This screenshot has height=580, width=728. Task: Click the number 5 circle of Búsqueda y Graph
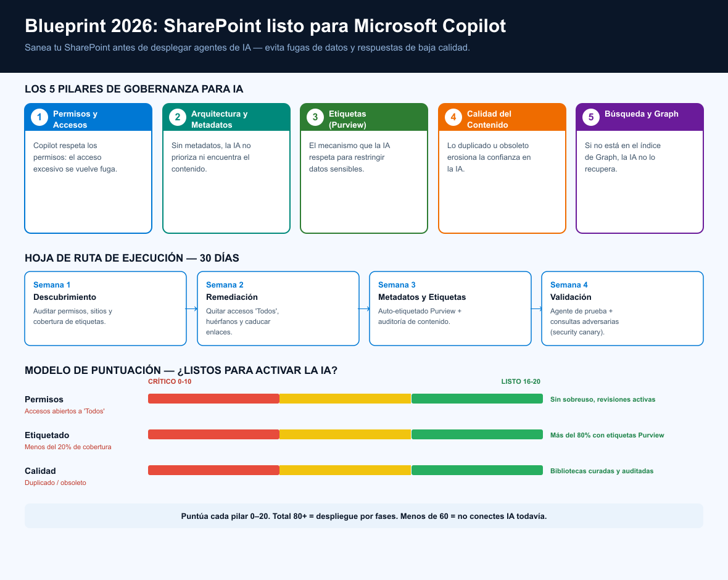(x=591, y=117)
